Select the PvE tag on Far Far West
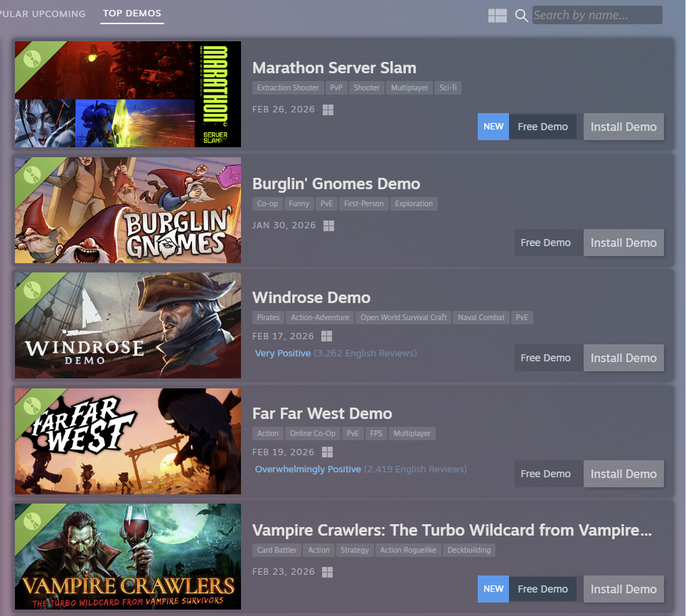The width and height of the screenshot is (686, 616). coord(353,434)
